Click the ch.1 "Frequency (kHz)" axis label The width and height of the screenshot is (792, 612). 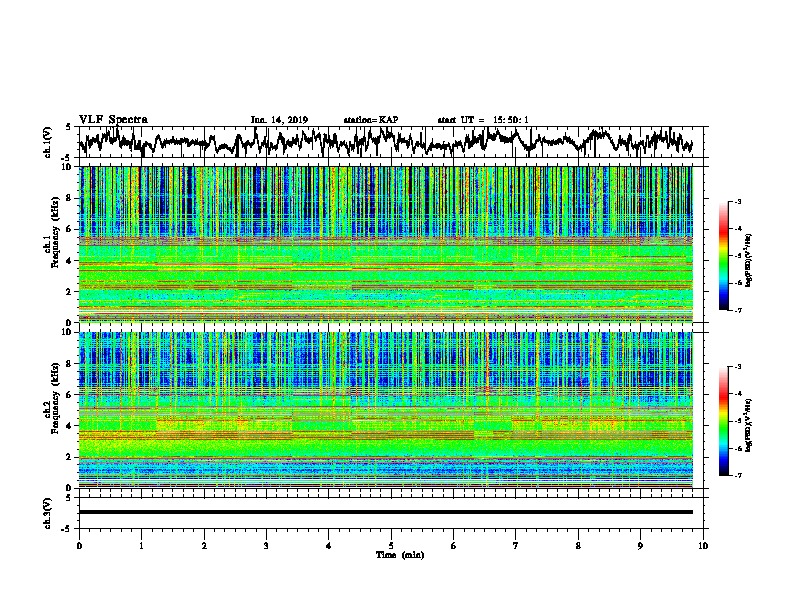[56, 233]
